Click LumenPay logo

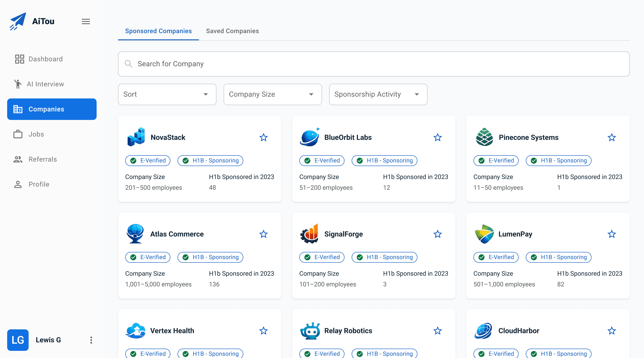click(x=484, y=234)
